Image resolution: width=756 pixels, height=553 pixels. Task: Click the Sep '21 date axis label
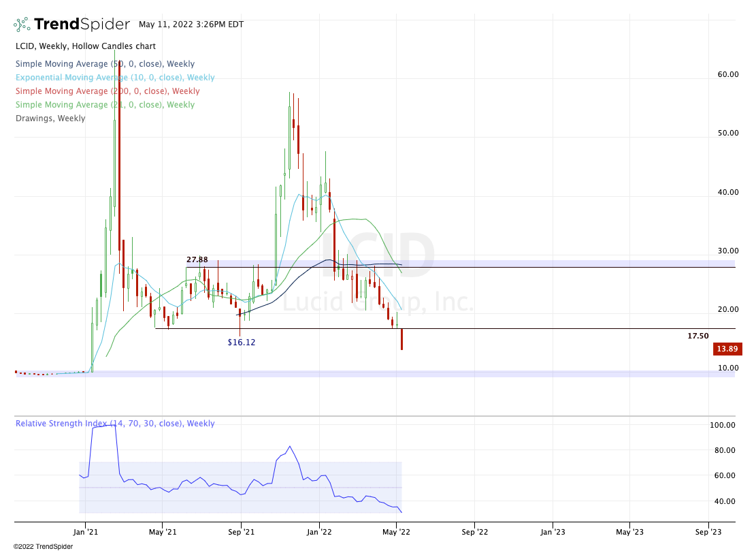click(x=241, y=533)
